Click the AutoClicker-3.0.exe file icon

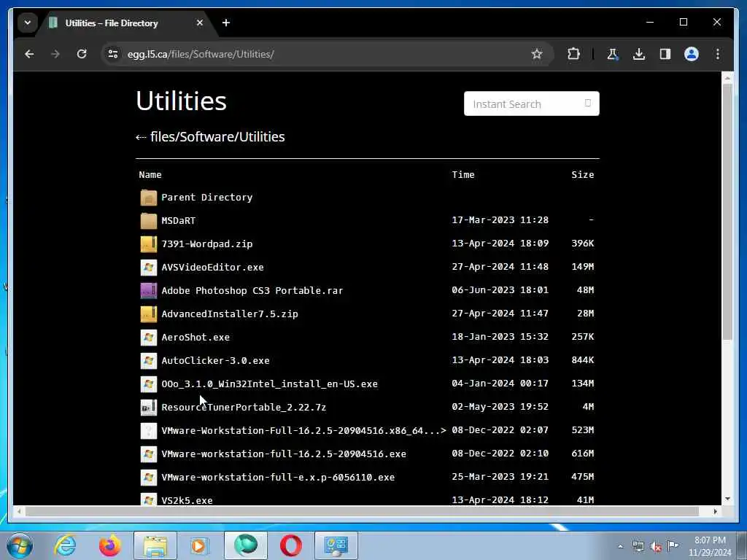pos(149,361)
